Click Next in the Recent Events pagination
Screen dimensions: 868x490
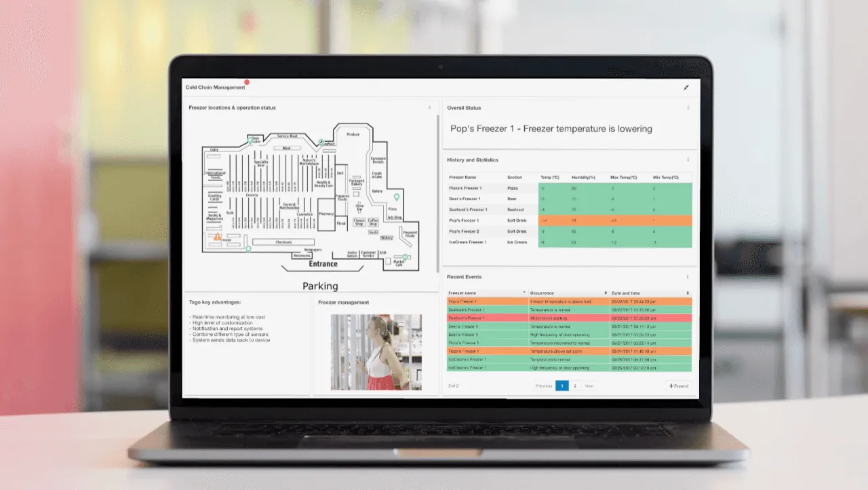(x=589, y=385)
